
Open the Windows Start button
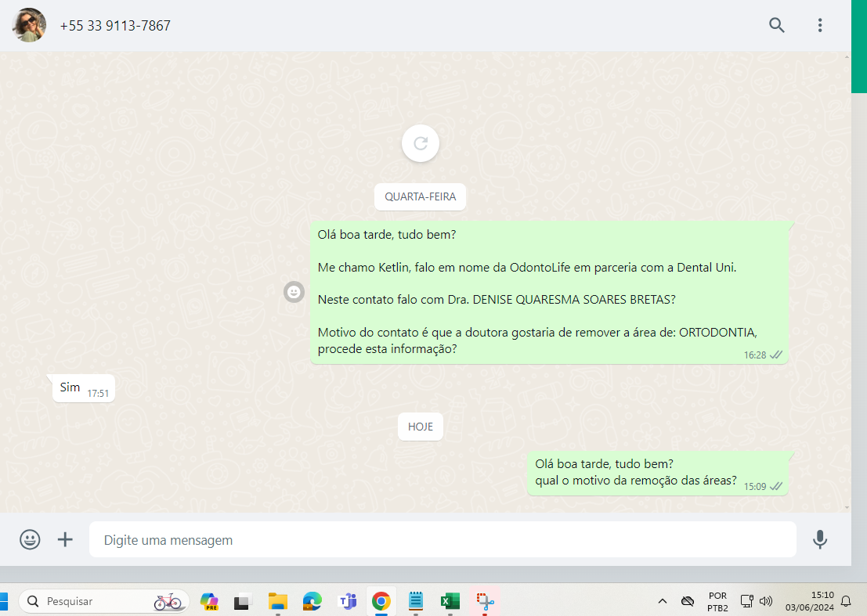click(x=3, y=601)
